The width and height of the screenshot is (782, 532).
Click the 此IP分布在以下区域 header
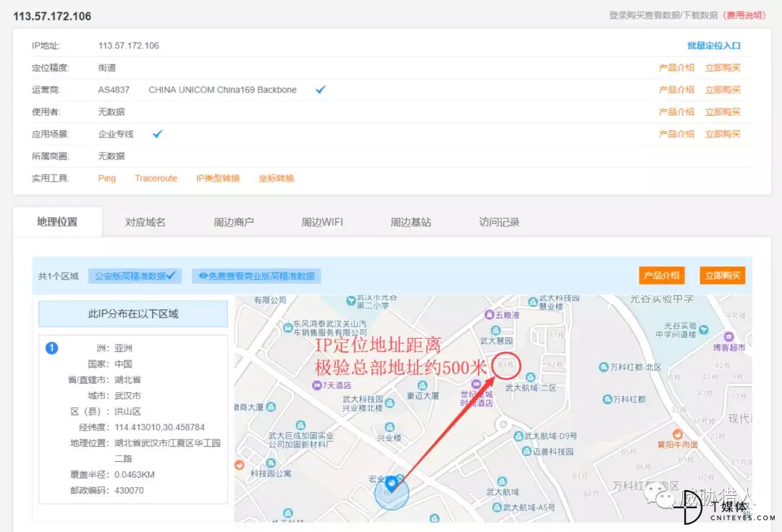133,313
